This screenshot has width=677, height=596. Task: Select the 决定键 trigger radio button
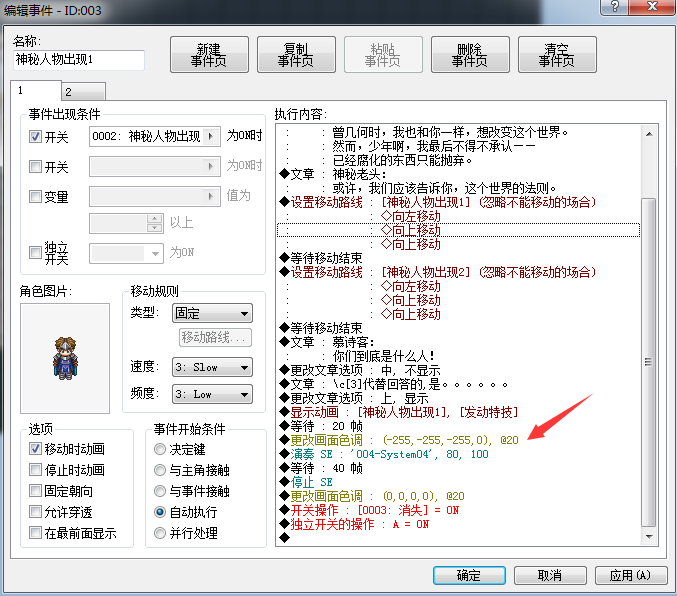[x=160, y=449]
